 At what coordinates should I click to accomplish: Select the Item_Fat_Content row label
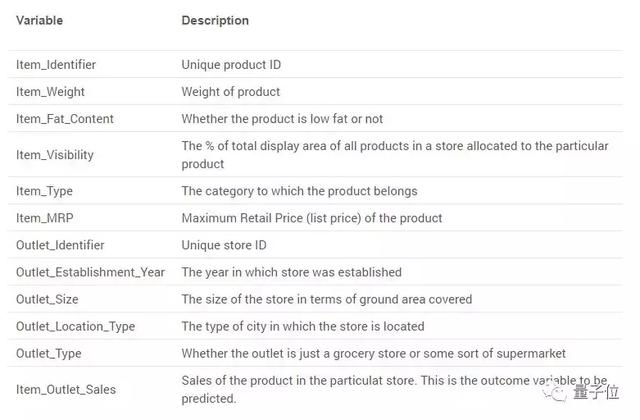pyautogui.click(x=65, y=119)
